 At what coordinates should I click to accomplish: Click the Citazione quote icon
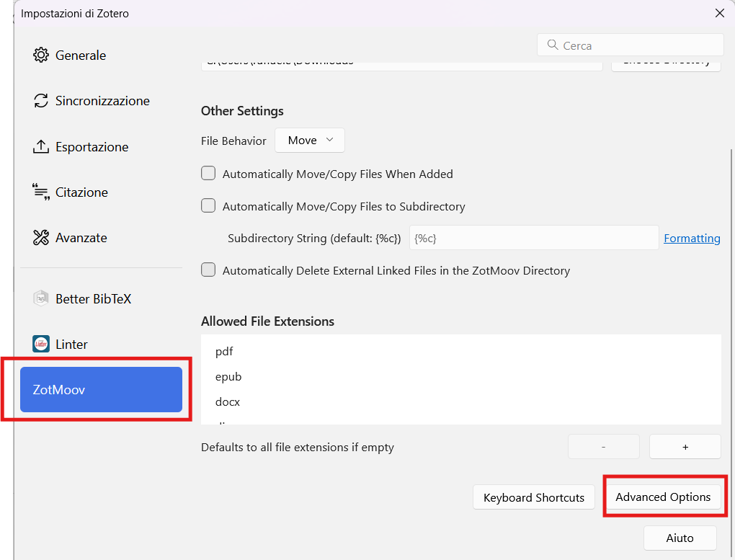click(x=41, y=192)
